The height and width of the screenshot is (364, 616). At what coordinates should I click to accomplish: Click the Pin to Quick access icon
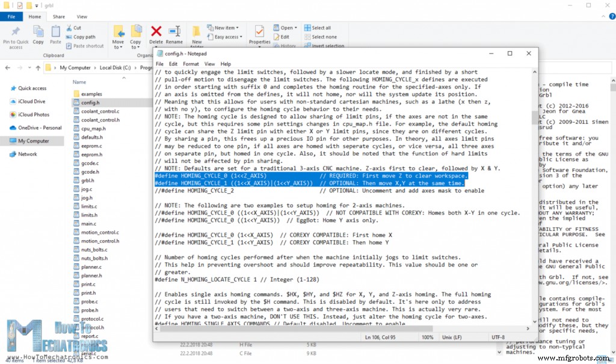point(16,32)
